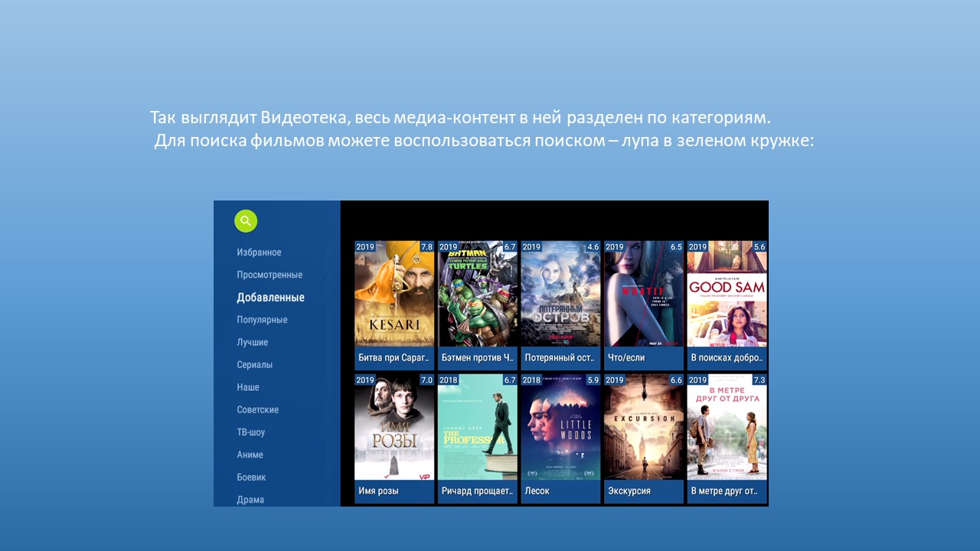Open the Excursion poster

pos(644,427)
